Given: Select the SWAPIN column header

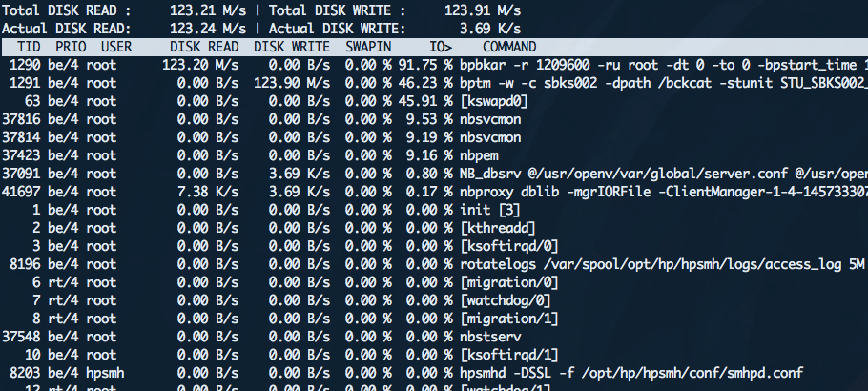Looking at the screenshot, I should (367, 47).
